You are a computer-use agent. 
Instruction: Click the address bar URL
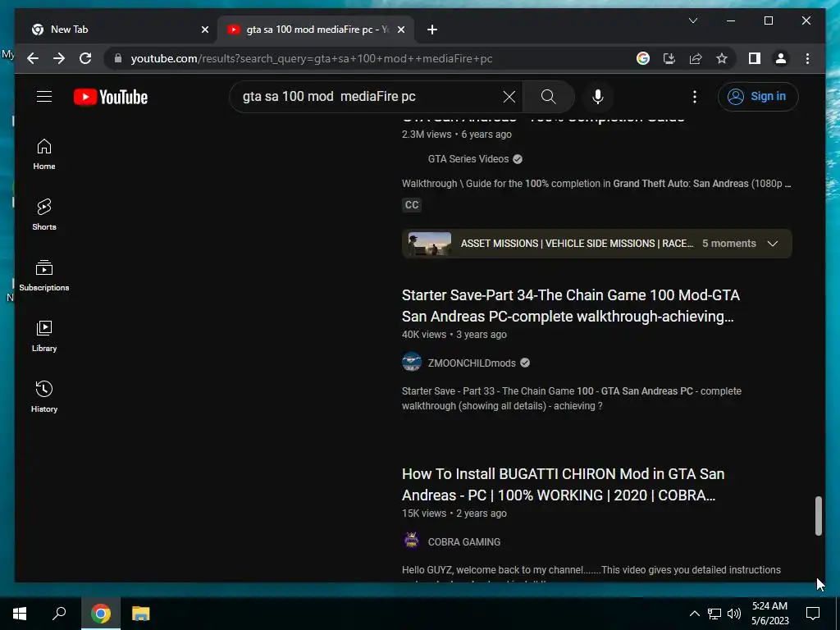click(x=311, y=58)
